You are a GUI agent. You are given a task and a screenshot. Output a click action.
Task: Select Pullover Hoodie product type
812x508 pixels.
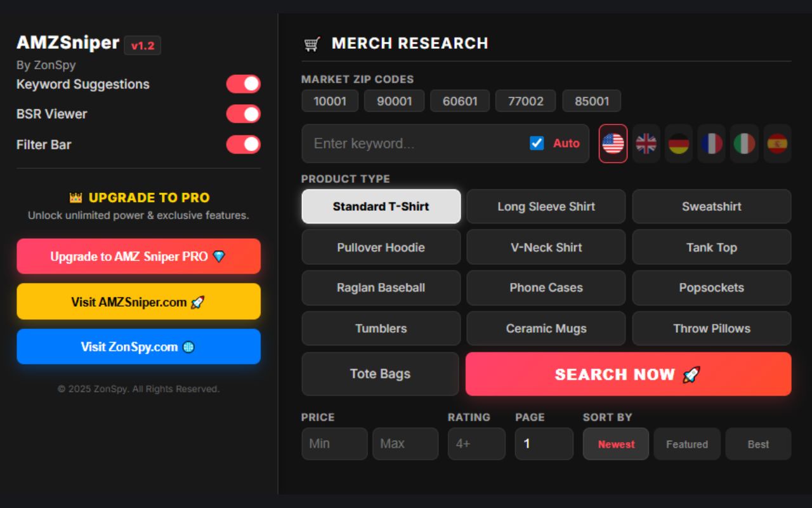tap(381, 247)
